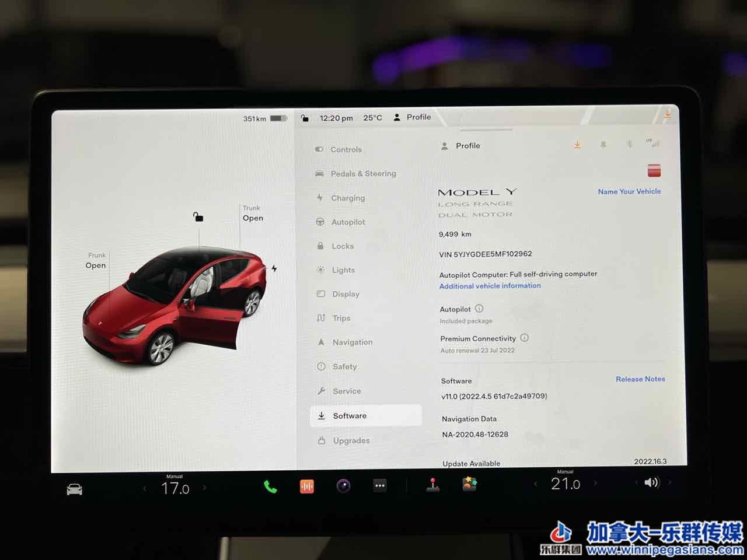
Task: Lower volume with left chevron
Action: pyautogui.click(x=636, y=482)
